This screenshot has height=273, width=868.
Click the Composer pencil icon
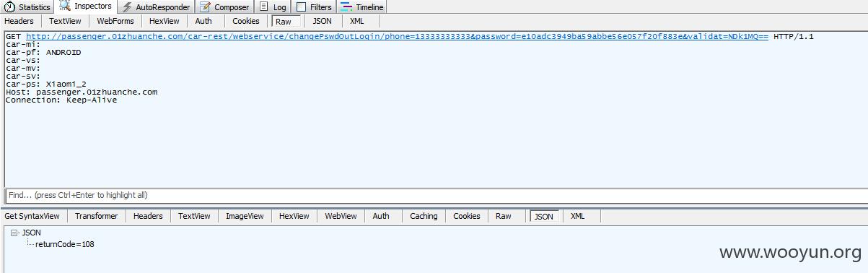pos(205,7)
